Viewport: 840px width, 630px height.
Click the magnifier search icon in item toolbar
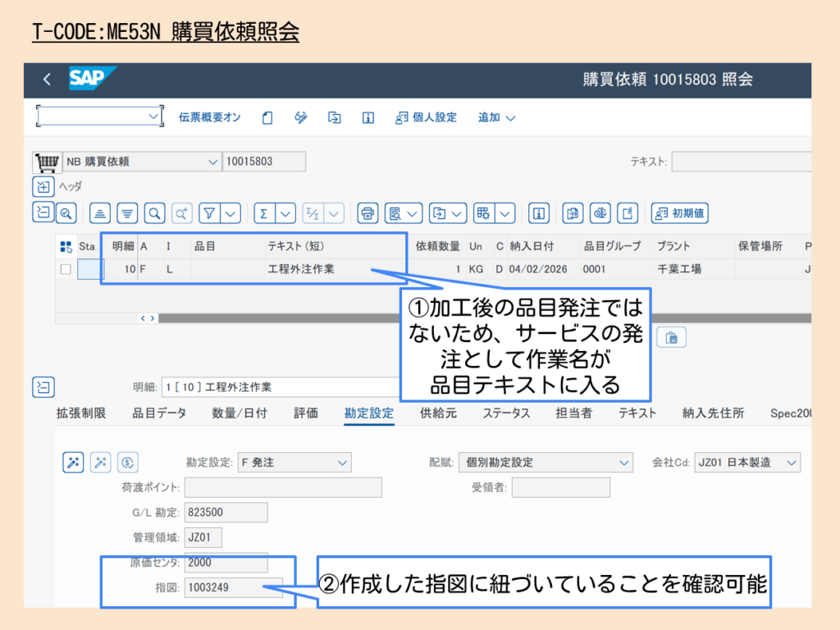pyautogui.click(x=154, y=213)
